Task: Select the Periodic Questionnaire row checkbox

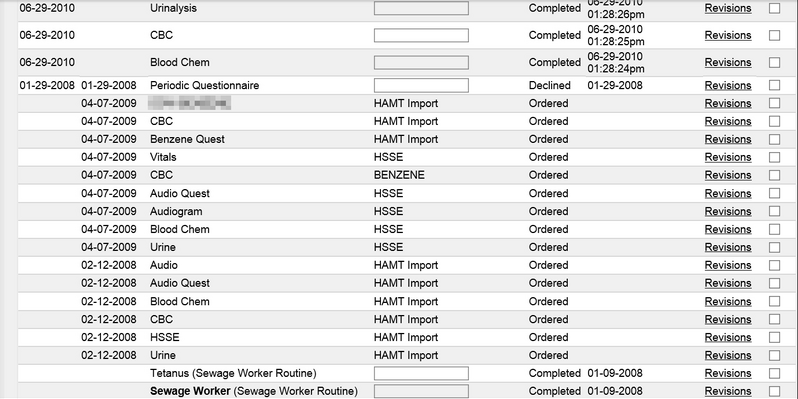Action: pos(774,85)
